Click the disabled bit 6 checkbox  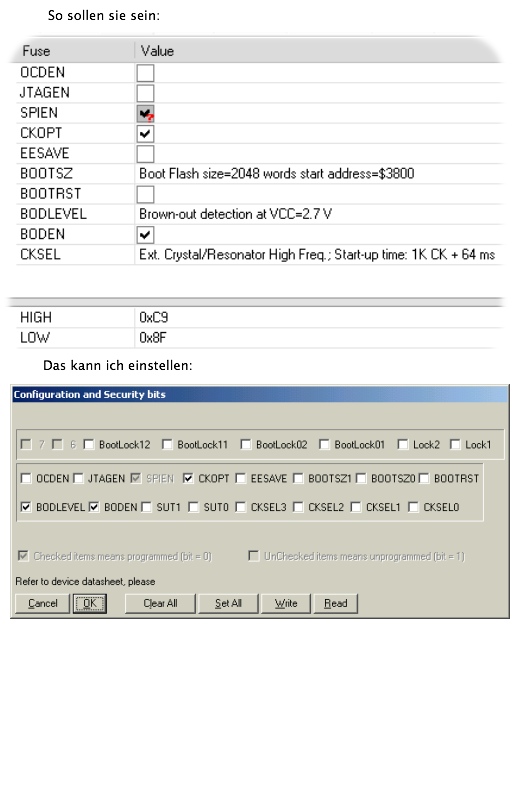pyautogui.click(x=58, y=444)
